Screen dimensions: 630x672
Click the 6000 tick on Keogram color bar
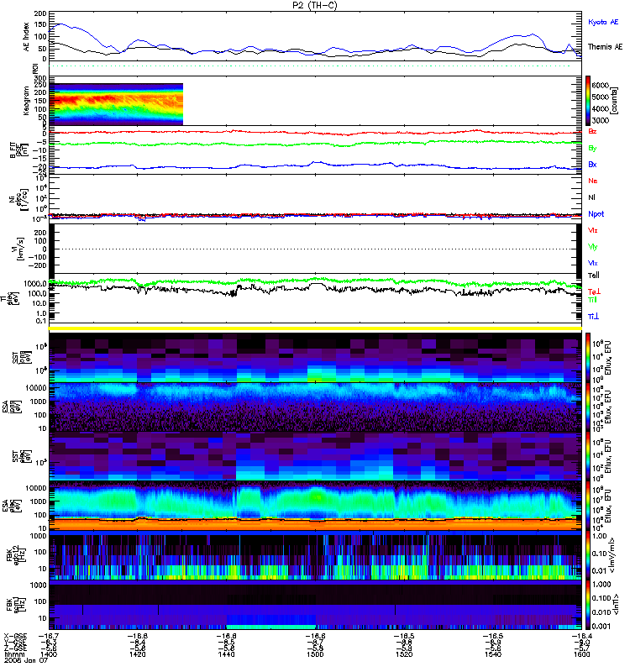[600, 85]
